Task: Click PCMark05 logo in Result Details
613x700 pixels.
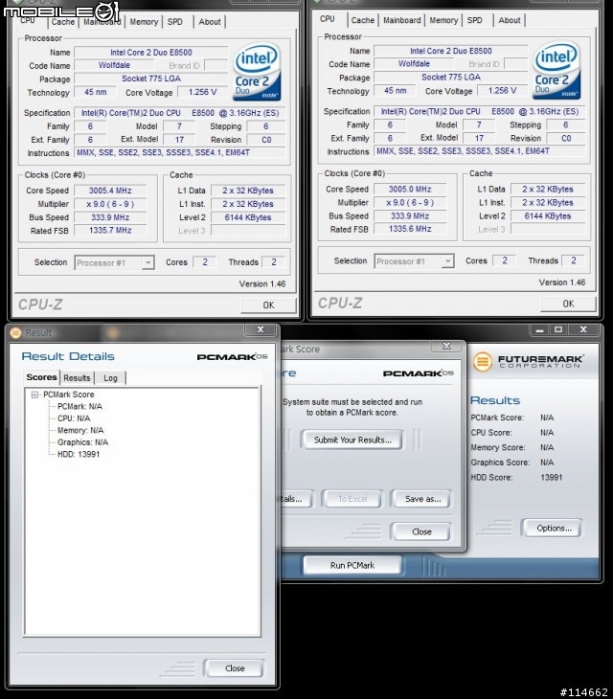Action: click(x=232, y=356)
